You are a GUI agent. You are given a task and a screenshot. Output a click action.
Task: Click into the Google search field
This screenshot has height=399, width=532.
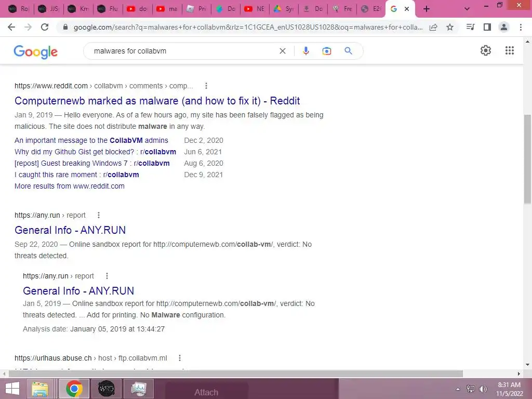183,51
